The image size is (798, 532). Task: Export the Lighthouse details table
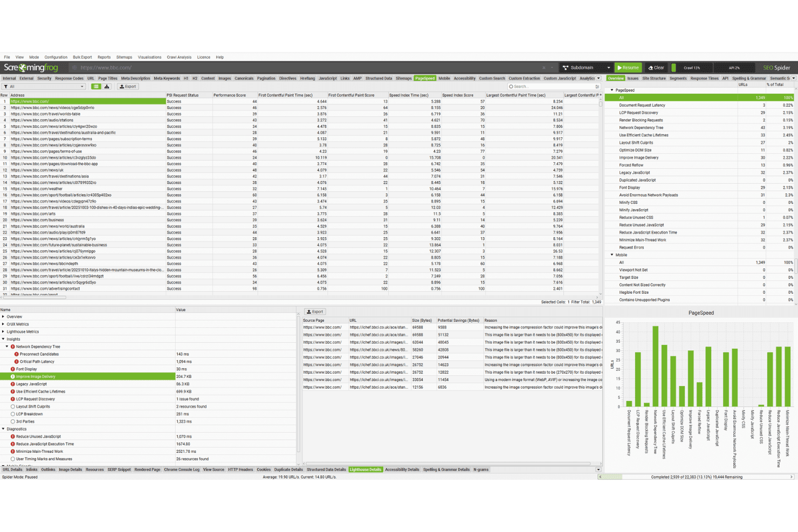click(315, 312)
